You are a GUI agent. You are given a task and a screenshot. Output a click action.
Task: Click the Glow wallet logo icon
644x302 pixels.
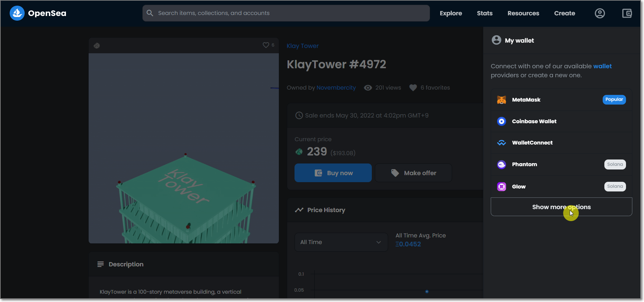501,186
